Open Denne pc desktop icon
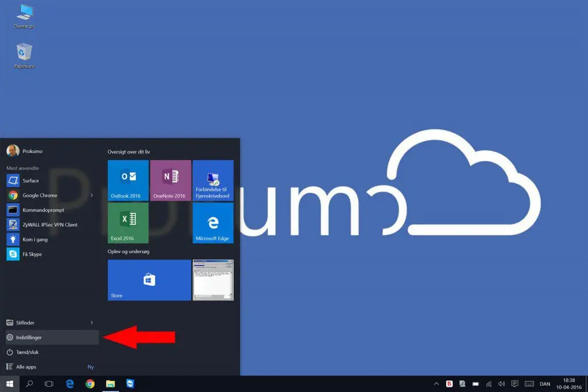The height and width of the screenshot is (392, 588). coord(24,16)
